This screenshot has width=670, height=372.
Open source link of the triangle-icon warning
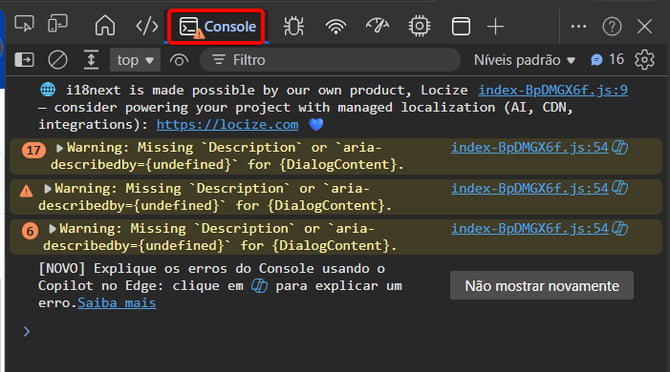[x=530, y=188]
